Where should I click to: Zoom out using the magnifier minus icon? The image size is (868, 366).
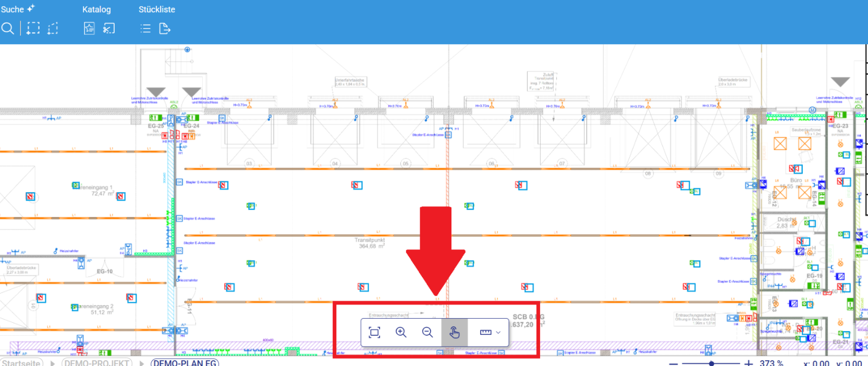click(427, 332)
